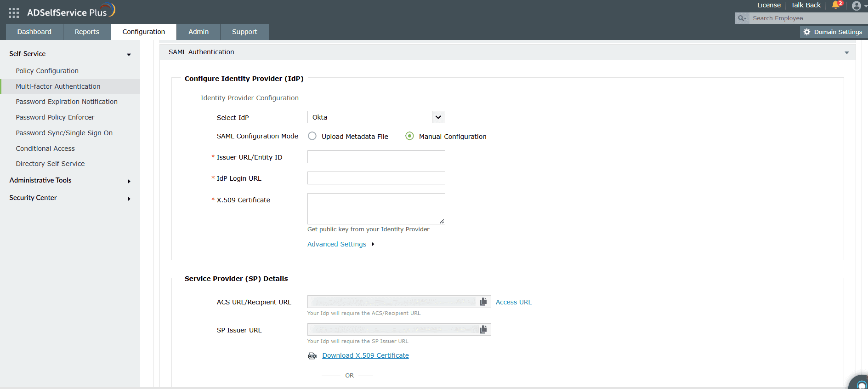The image size is (868, 389).
Task: Open Conditional Access in sidebar
Action: pos(45,149)
